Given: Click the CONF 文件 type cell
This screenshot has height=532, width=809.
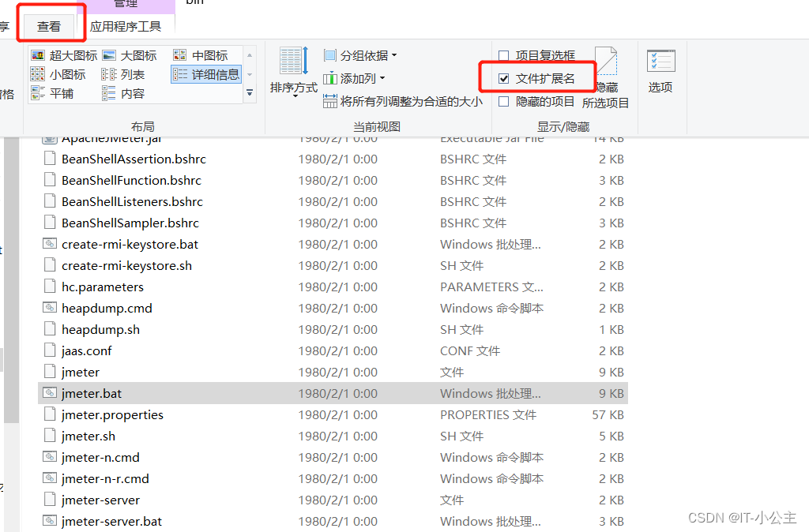Looking at the screenshot, I should (469, 351).
